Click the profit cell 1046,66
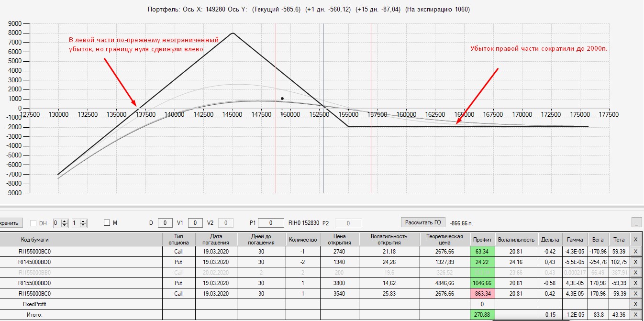Screen dimensions: 644x321 tap(482, 283)
